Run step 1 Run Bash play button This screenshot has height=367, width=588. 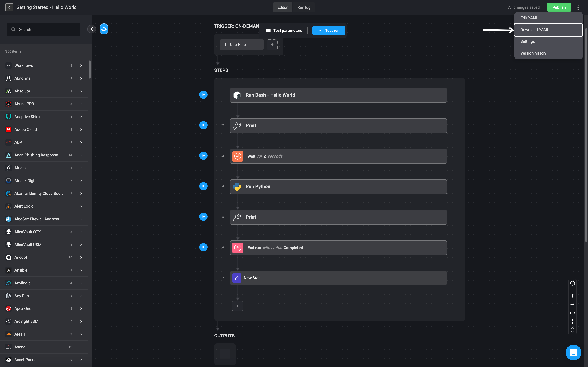(203, 95)
